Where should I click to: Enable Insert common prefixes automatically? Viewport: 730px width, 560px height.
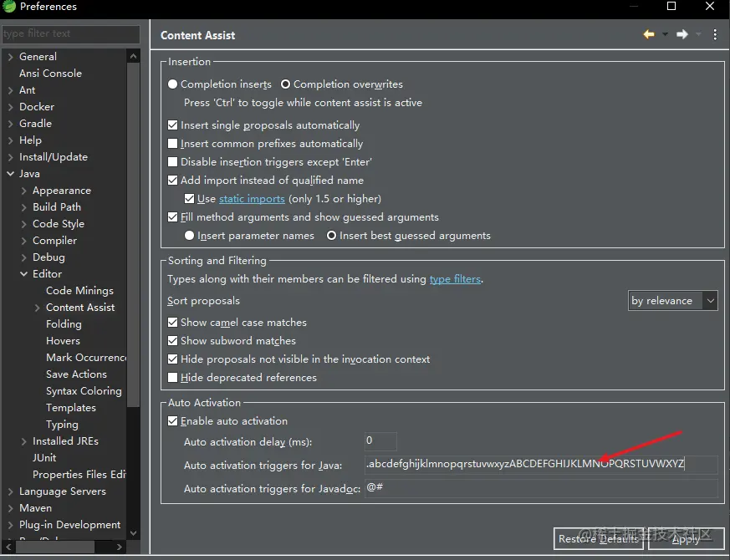[x=173, y=144]
